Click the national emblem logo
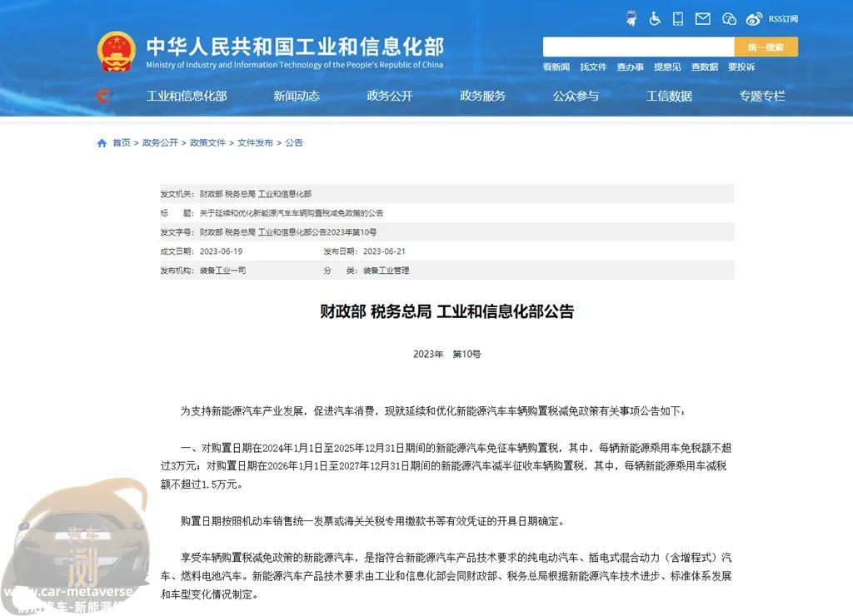This screenshot has width=853, height=616. pos(116,52)
